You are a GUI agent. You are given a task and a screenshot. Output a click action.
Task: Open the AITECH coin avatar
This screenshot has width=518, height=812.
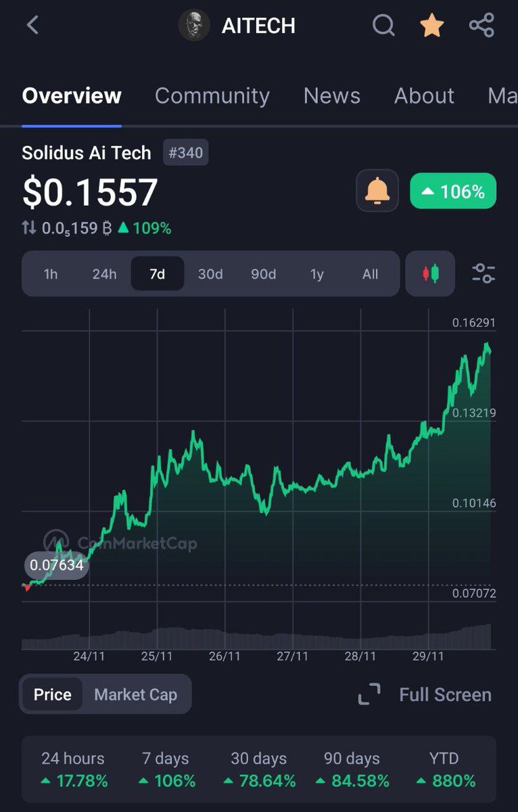click(193, 26)
